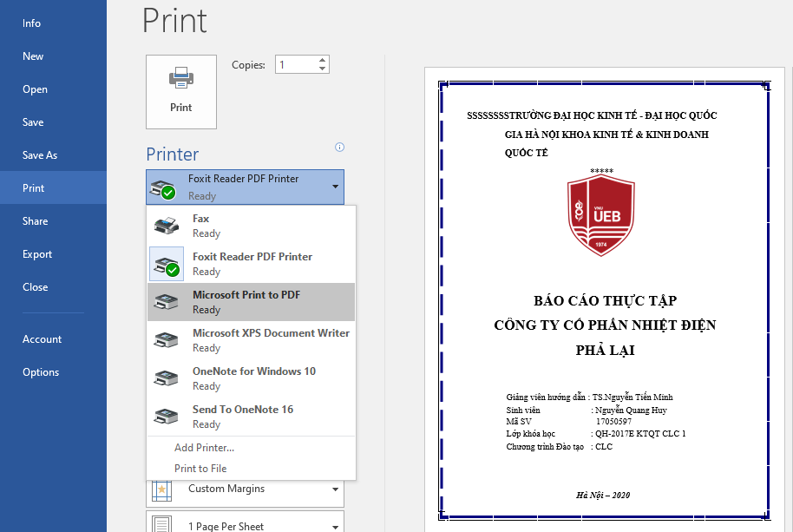Click Save in the backstage sidebar

[53, 122]
